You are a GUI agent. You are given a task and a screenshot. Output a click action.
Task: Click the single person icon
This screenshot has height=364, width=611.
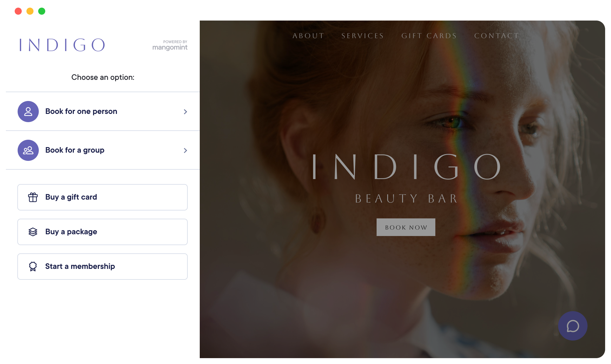point(28,112)
